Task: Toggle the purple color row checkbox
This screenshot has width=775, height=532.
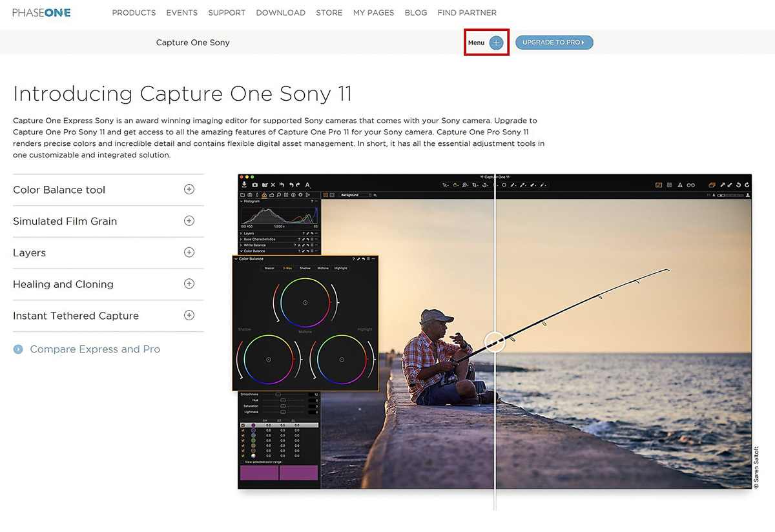Action: click(x=243, y=425)
